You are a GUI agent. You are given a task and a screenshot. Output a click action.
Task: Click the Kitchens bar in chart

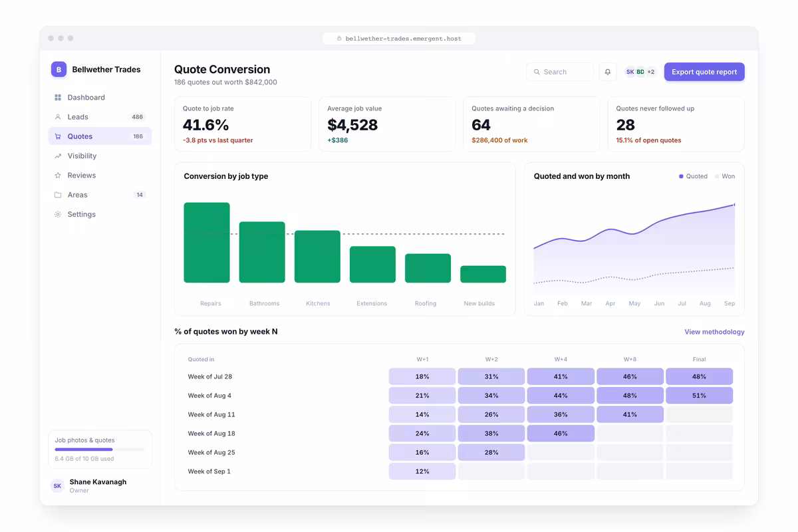(x=317, y=257)
